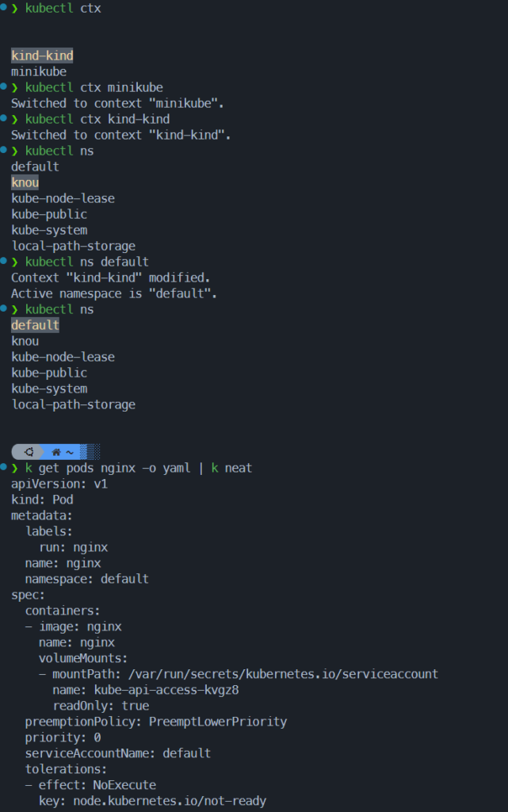
Task: Select the 'minikube' context in the list
Action: pos(39,71)
